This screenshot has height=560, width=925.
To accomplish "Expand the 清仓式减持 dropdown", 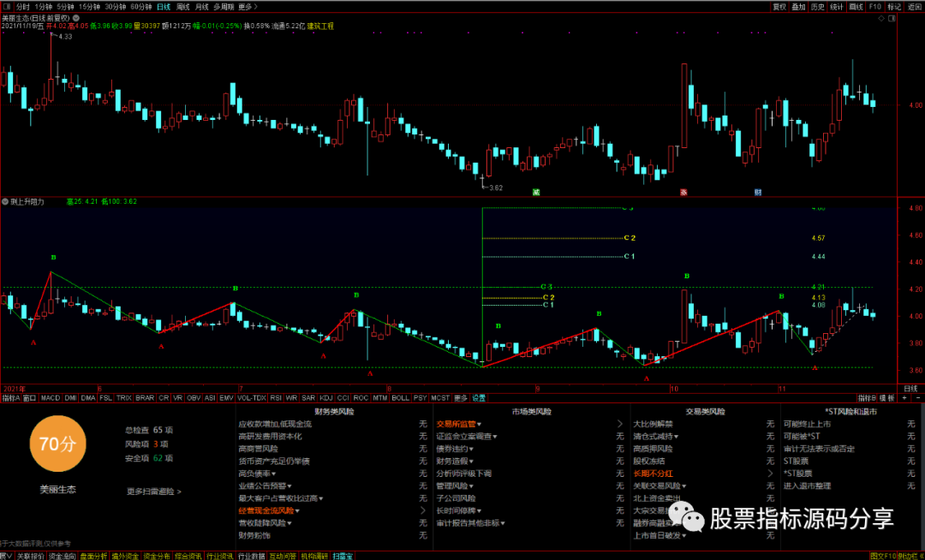I will point(655,436).
